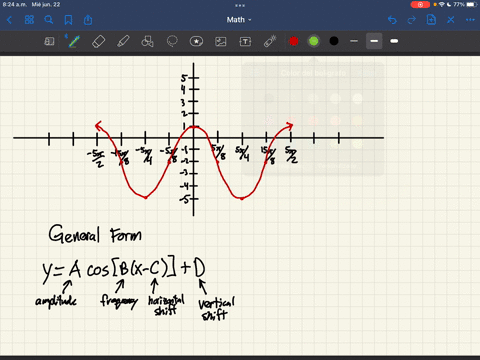Select the Eraser tool
This screenshot has width=480, height=360.
click(98, 41)
